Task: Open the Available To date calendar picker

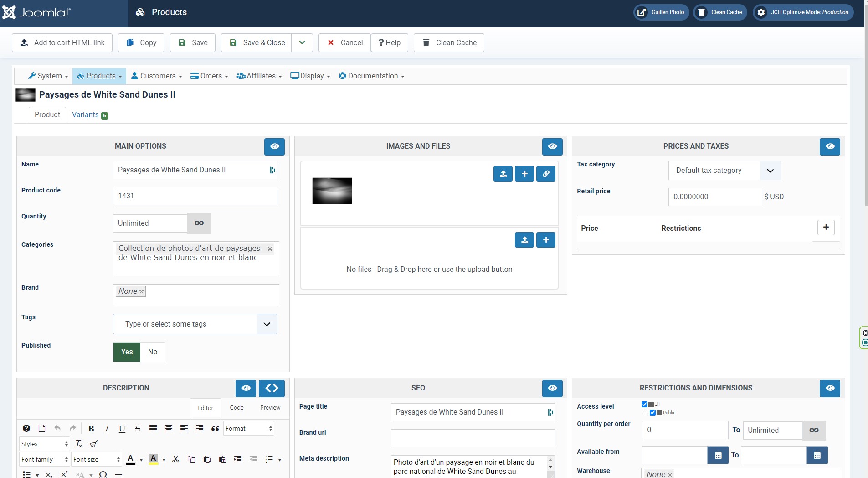Action: point(817,455)
